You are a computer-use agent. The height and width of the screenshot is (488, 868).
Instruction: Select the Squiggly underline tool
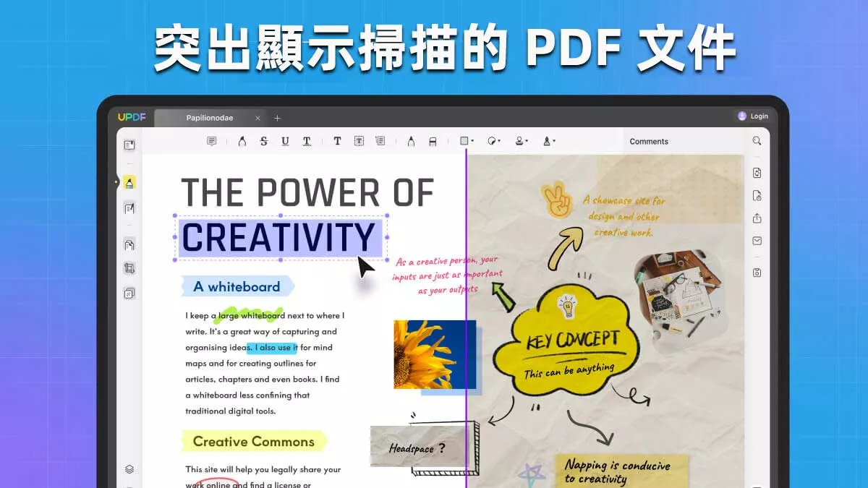tap(307, 142)
